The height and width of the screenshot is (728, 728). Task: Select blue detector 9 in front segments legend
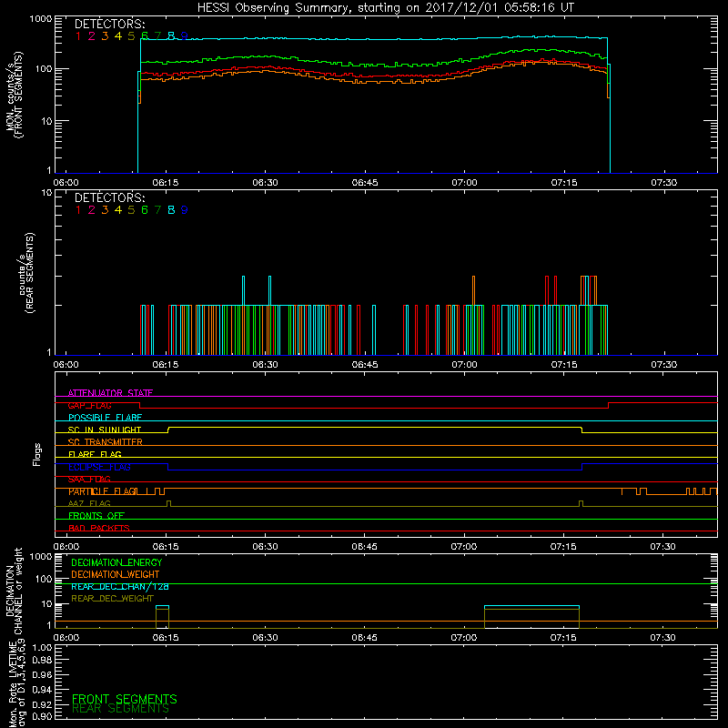(x=185, y=36)
